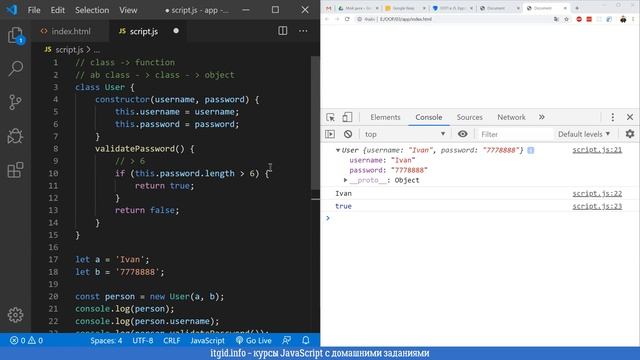Toggle the device toolbar in DevTools
640x360 pixels.
tap(347, 117)
